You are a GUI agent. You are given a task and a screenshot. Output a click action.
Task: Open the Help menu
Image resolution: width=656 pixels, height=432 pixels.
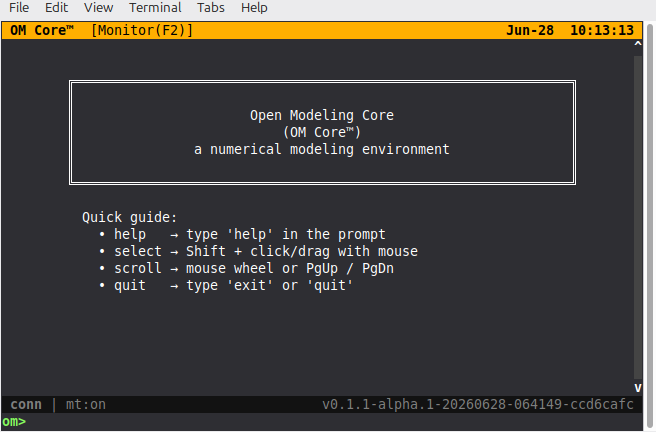pos(254,8)
